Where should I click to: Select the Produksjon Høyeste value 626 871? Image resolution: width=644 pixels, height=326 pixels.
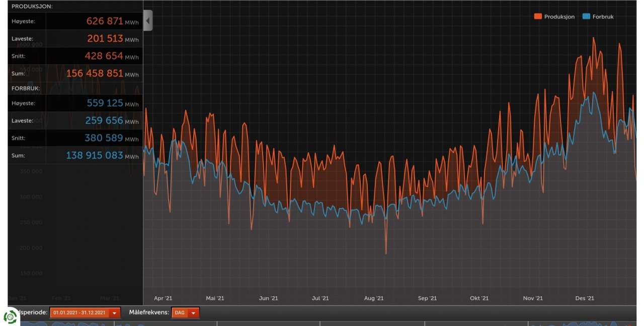(105, 21)
